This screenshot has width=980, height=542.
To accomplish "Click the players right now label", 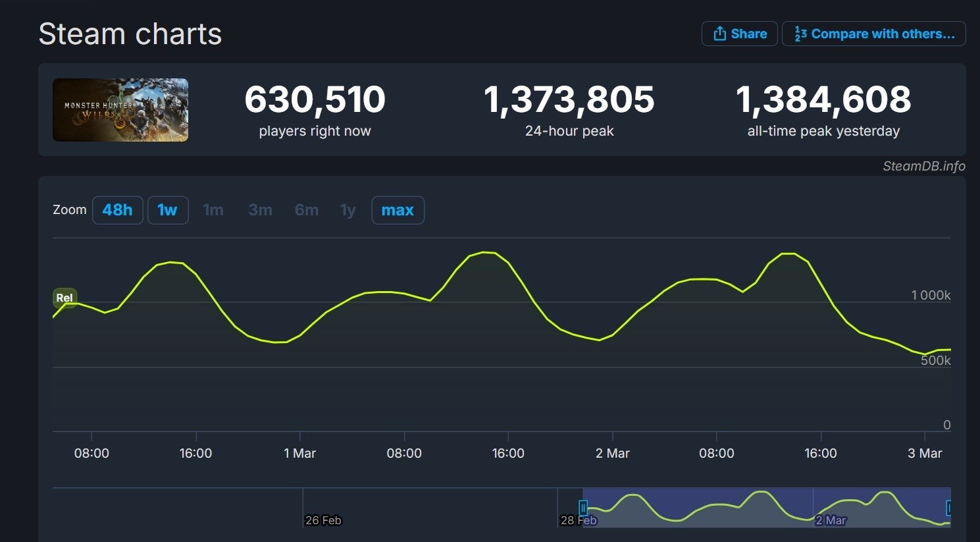I will [x=315, y=131].
